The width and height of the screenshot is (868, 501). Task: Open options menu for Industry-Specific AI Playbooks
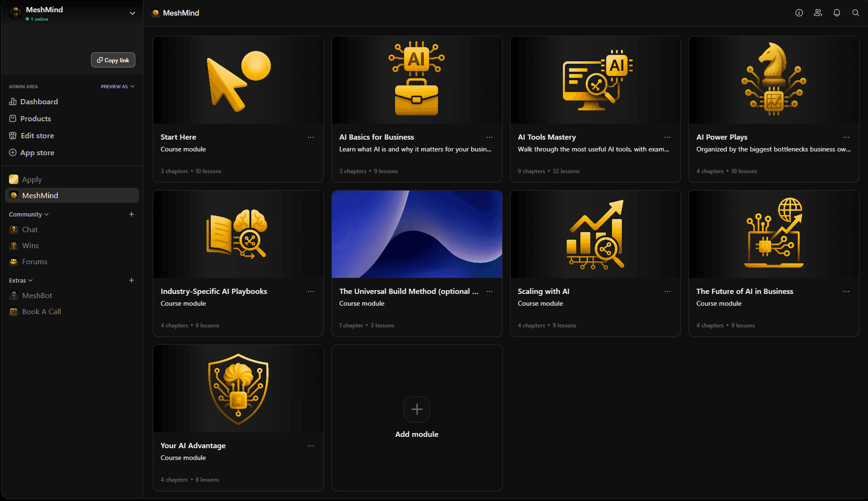coord(311,292)
